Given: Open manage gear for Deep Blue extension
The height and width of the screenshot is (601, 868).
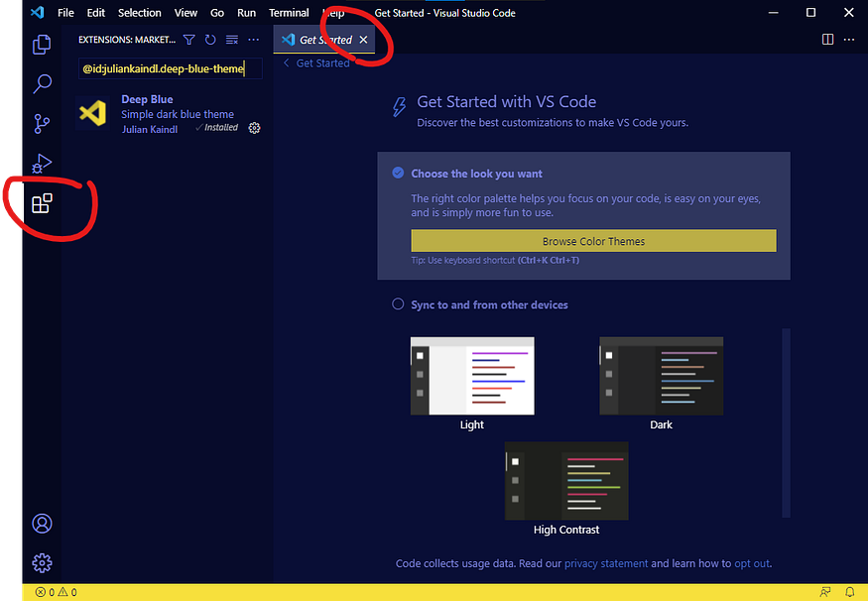Looking at the screenshot, I should pyautogui.click(x=254, y=128).
